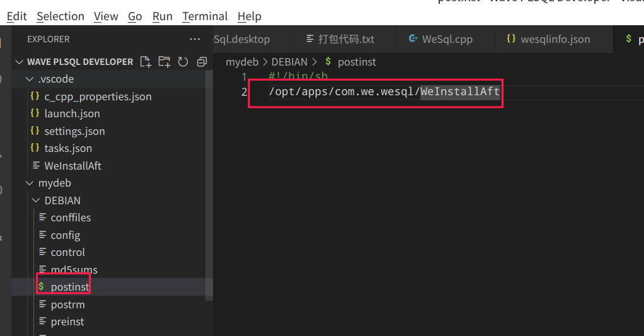The width and height of the screenshot is (644, 336).
Task: Open launch.json in the explorer
Action: pos(72,113)
